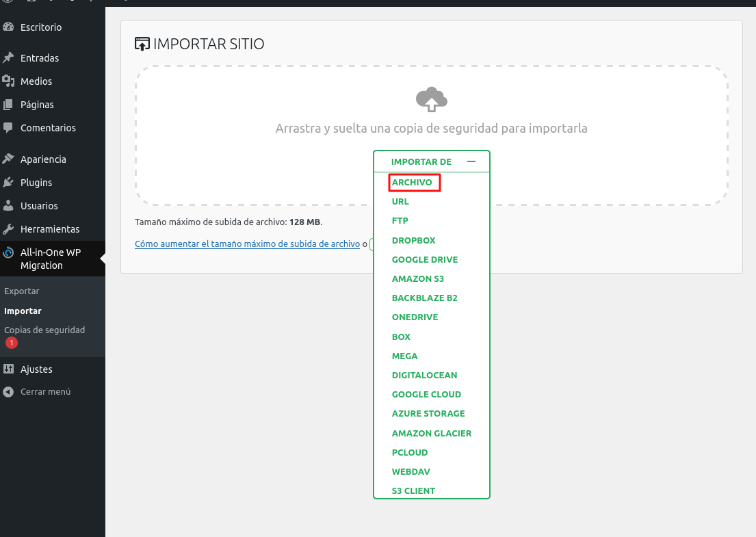Open the Escritorio menu
This screenshot has height=537, width=756.
click(41, 27)
